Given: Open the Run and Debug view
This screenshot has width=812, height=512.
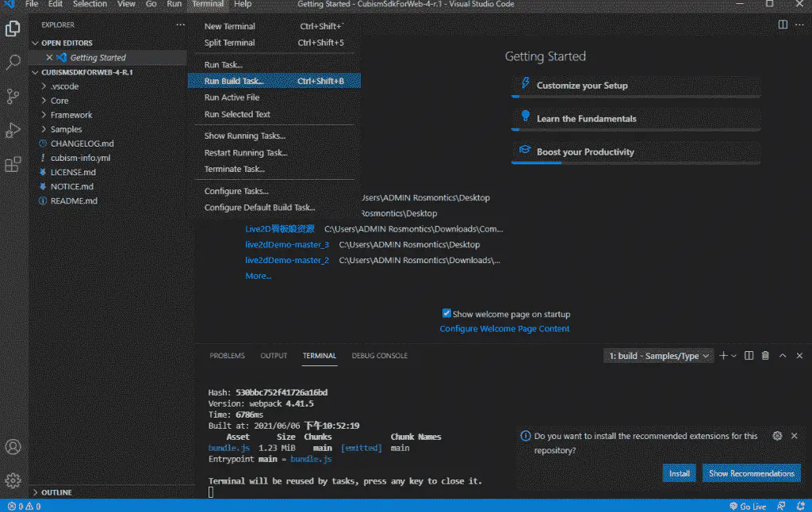Looking at the screenshot, I should click(13, 131).
